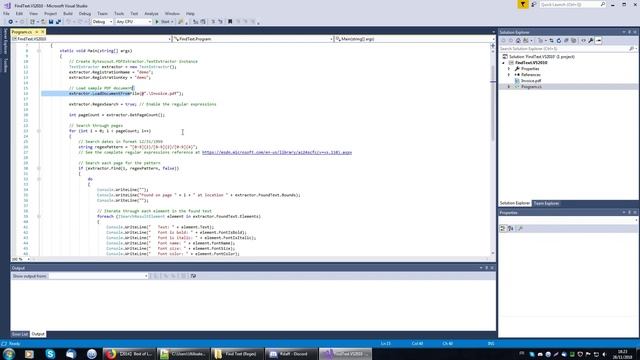Collapse the Main method code region

pyautogui.click(x=39, y=51)
